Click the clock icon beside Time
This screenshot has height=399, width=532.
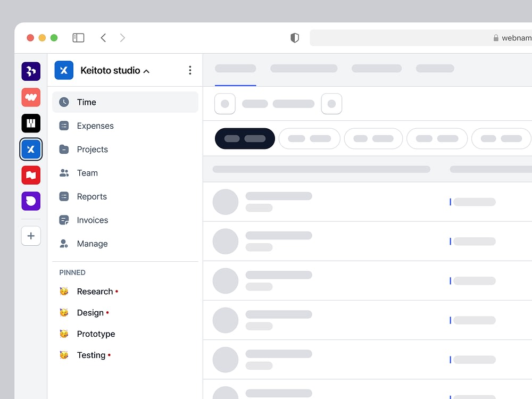(x=64, y=102)
